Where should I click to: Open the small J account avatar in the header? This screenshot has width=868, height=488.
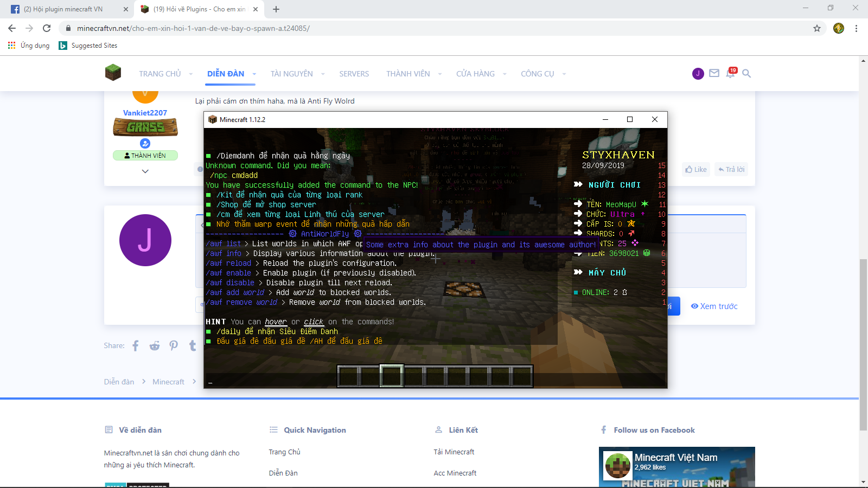click(x=698, y=74)
